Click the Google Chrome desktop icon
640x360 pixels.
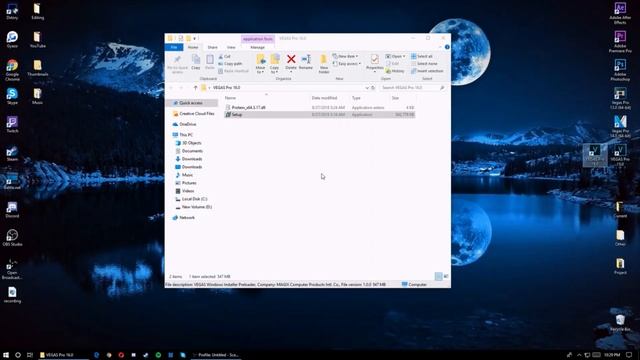[x=12, y=70]
